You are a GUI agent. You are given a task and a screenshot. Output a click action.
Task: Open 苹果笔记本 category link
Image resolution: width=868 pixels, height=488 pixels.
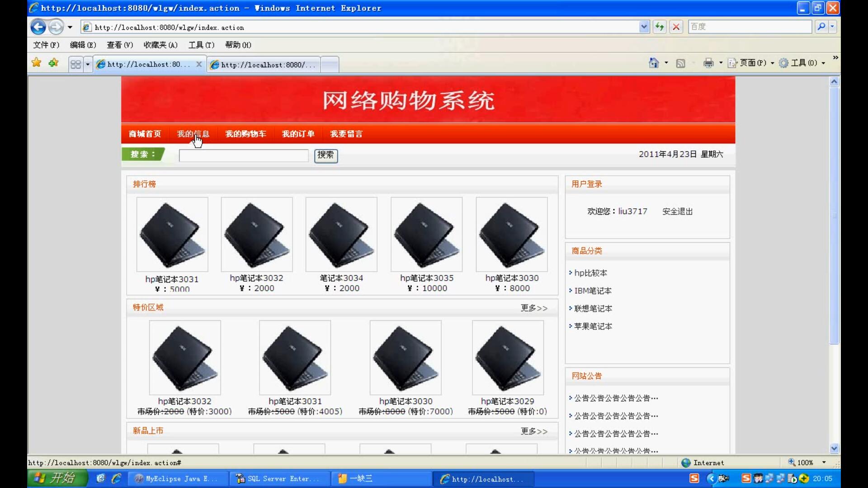593,326
